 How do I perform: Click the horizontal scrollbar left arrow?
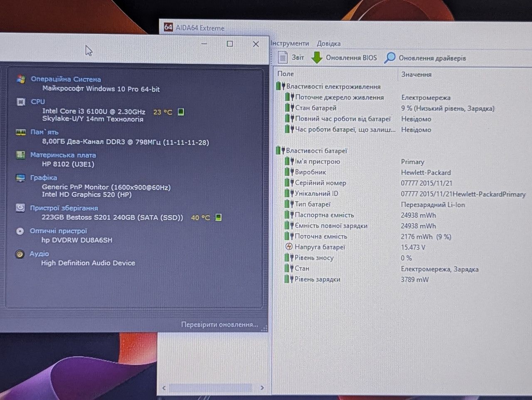(x=164, y=388)
